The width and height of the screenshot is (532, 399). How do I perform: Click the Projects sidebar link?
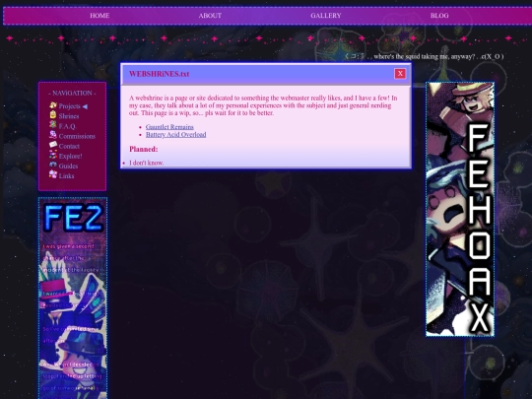pos(69,106)
